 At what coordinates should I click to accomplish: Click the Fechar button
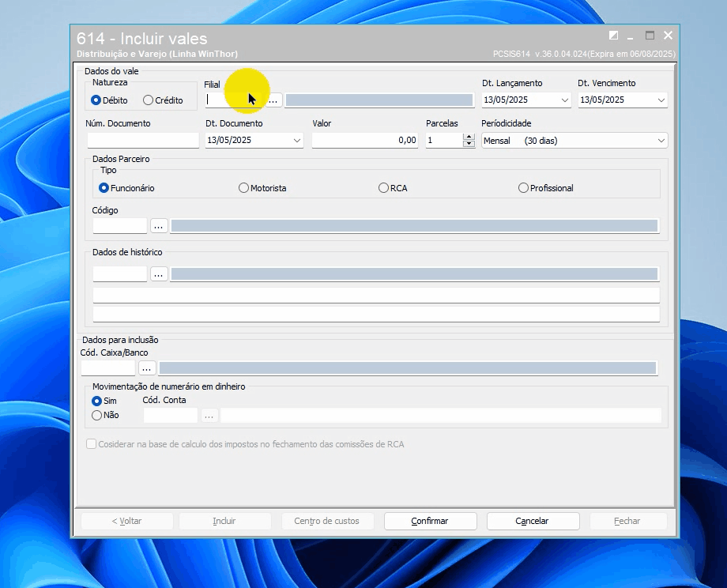627,521
